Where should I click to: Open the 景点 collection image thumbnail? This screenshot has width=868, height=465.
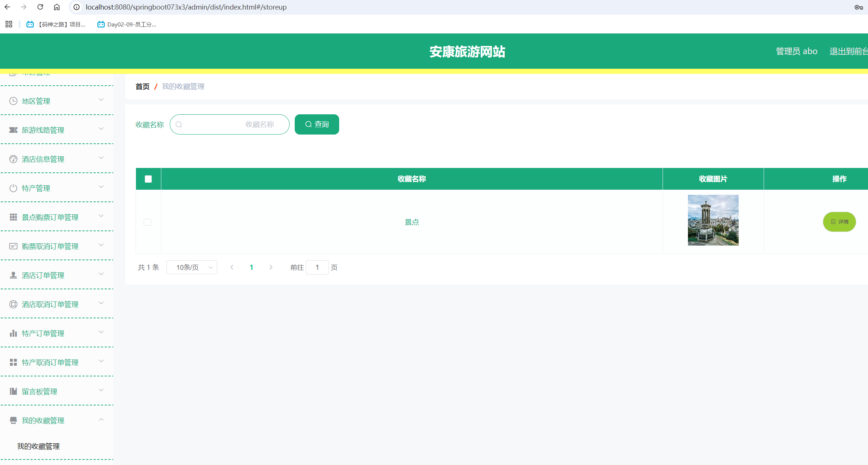(713, 220)
